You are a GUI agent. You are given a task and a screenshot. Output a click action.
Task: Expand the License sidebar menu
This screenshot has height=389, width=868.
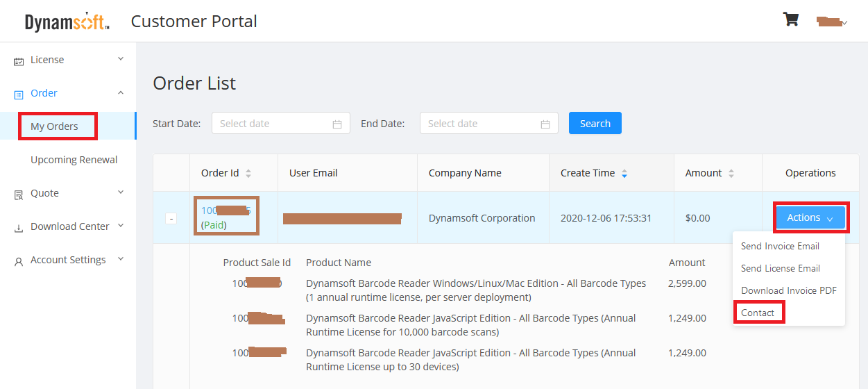pos(121,60)
